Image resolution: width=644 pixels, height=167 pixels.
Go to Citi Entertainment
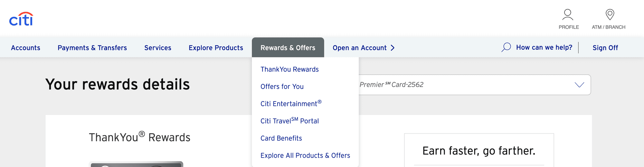(x=291, y=104)
